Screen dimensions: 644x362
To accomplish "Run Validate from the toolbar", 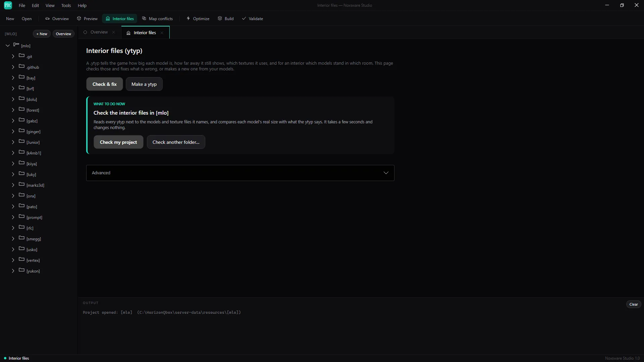I will tap(253, 18).
